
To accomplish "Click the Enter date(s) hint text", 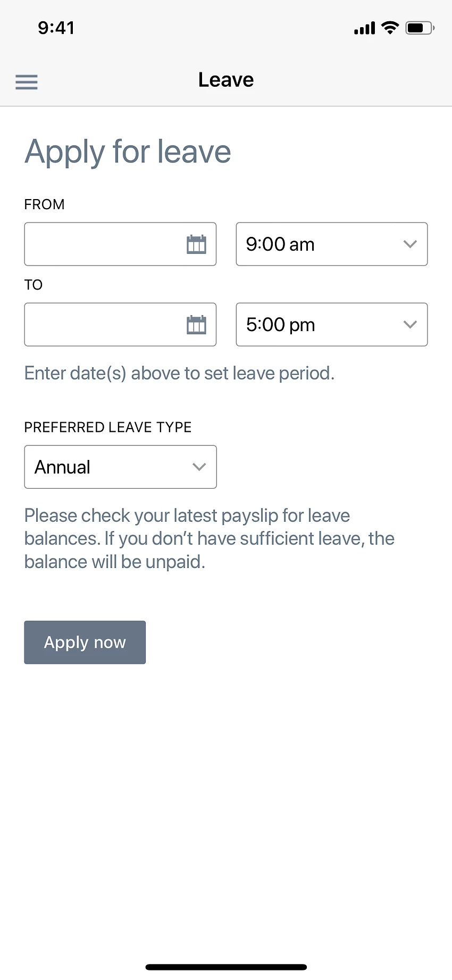I will 179,373.
